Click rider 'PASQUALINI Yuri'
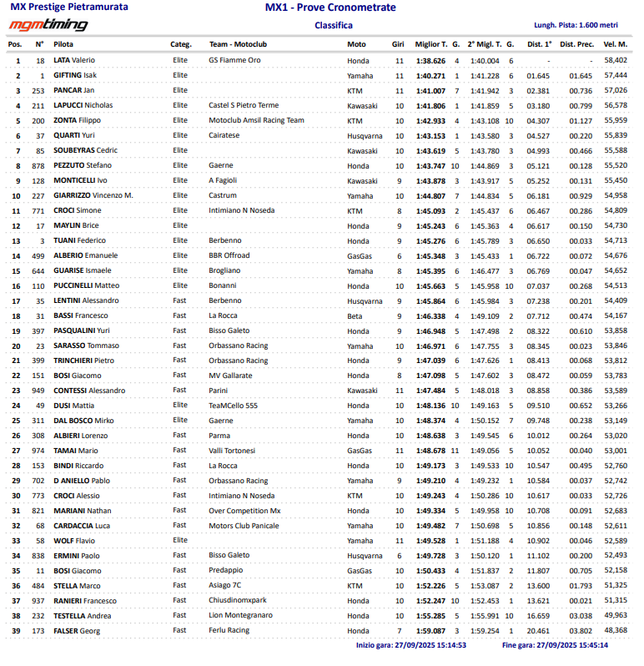Screen dimensions: 644x666 [82, 330]
